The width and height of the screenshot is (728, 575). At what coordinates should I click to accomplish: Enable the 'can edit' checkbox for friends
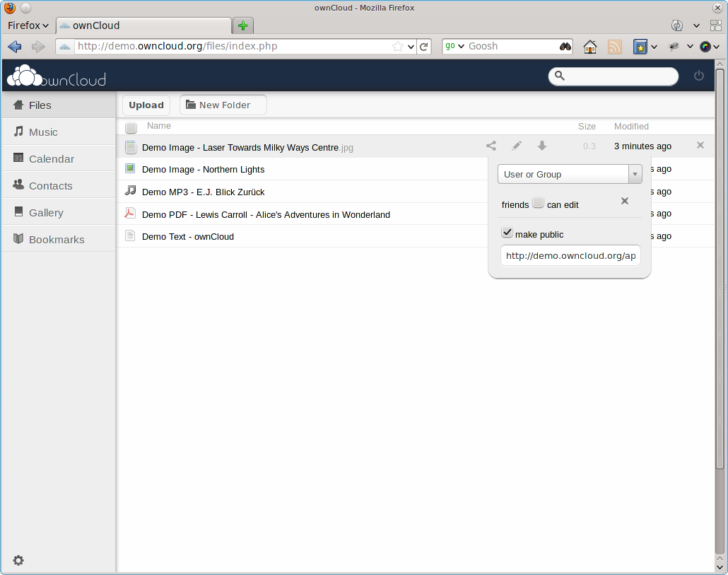pyautogui.click(x=538, y=202)
